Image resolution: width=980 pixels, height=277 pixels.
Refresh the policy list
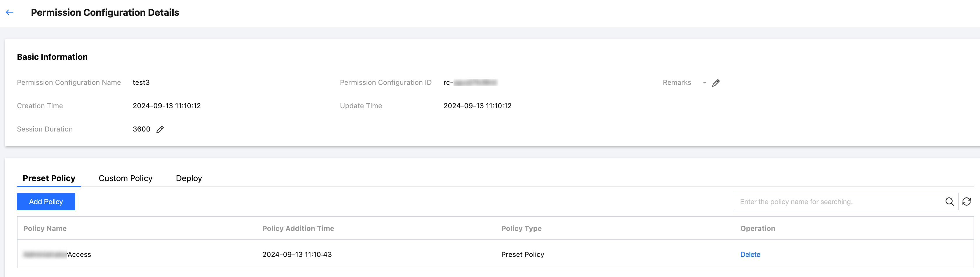966,202
